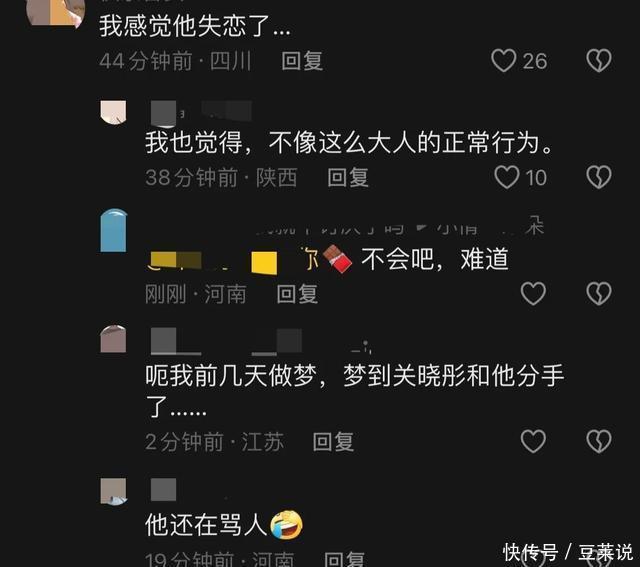Like the 河南 reply posted 刚刚
Screen dimensions: 640x567
point(533,294)
